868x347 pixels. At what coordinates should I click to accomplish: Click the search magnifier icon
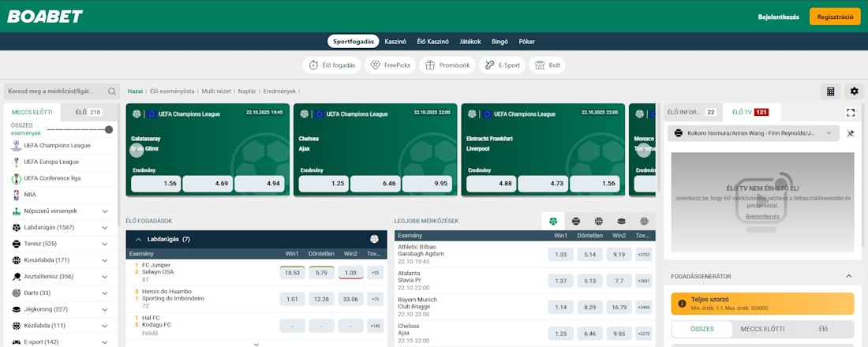(x=112, y=91)
